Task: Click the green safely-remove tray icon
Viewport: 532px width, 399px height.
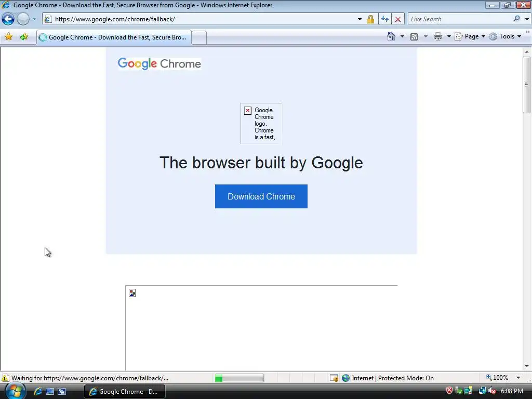Action: (x=459, y=391)
